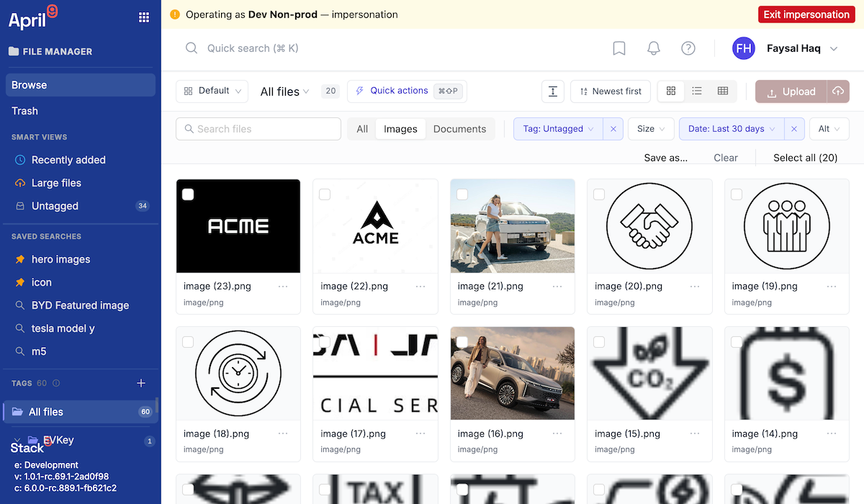
Task: Open the help question mark icon
Action: tap(688, 48)
